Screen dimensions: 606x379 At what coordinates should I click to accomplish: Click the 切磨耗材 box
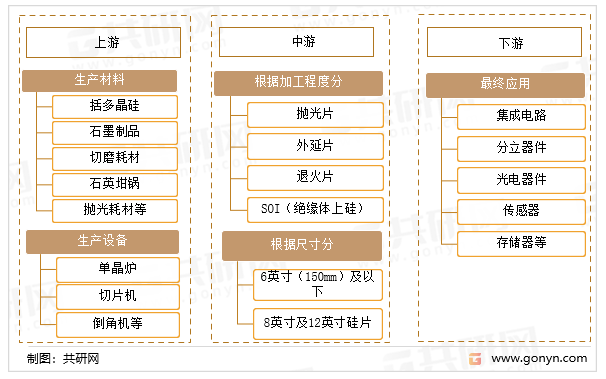tap(115, 158)
